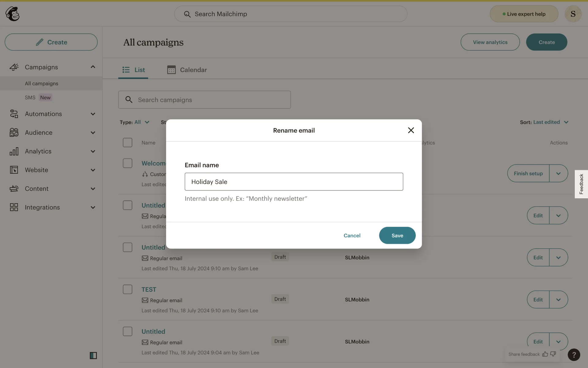Click the Mailchimp Freddie logo
Screen dimensions: 588x368
pyautogui.click(x=13, y=14)
